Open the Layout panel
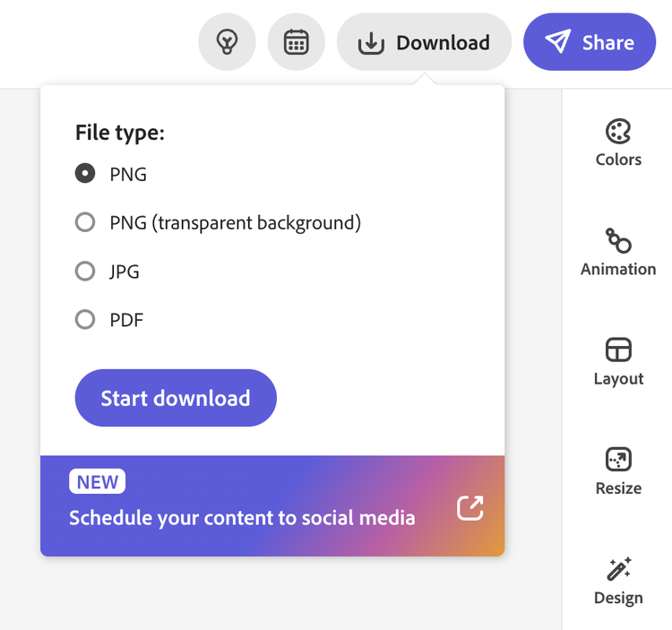The width and height of the screenshot is (672, 630). [618, 361]
